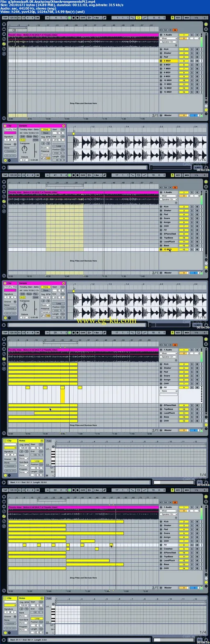Arm the EPianoStab track in second frame
The image size is (210, 644).
pos(197,234)
